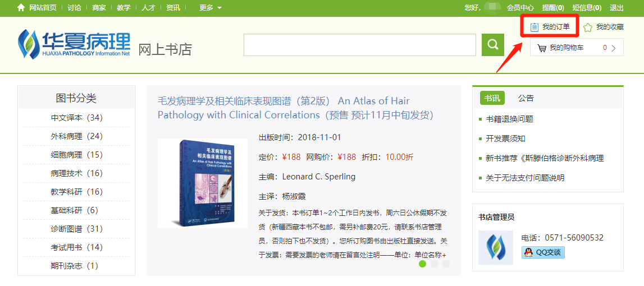This screenshot has width=644, height=286.
Task: Open 会员中心 in the top bar
Action: 520,7
